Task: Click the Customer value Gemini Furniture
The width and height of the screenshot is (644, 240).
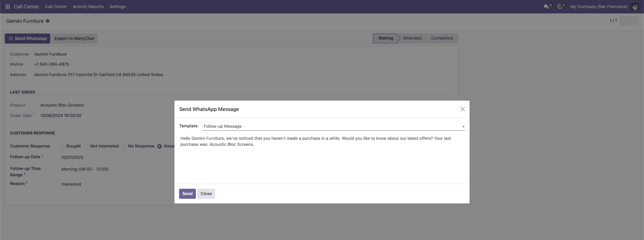Action: point(50,54)
